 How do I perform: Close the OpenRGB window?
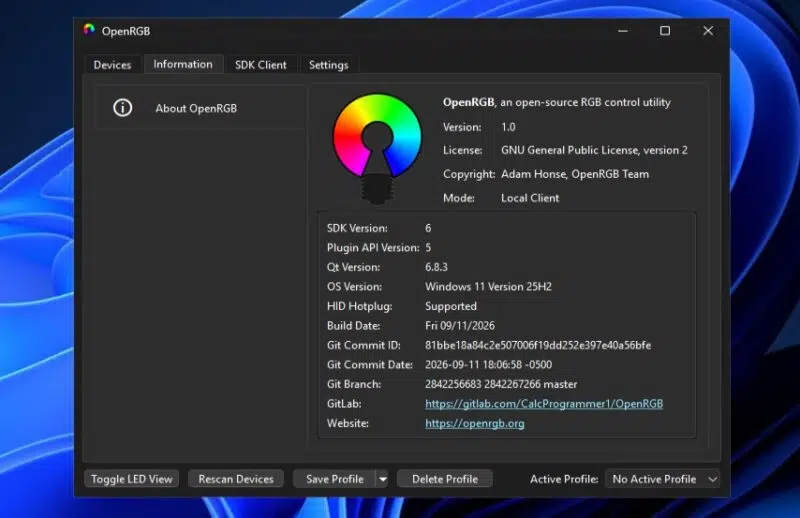pos(708,31)
